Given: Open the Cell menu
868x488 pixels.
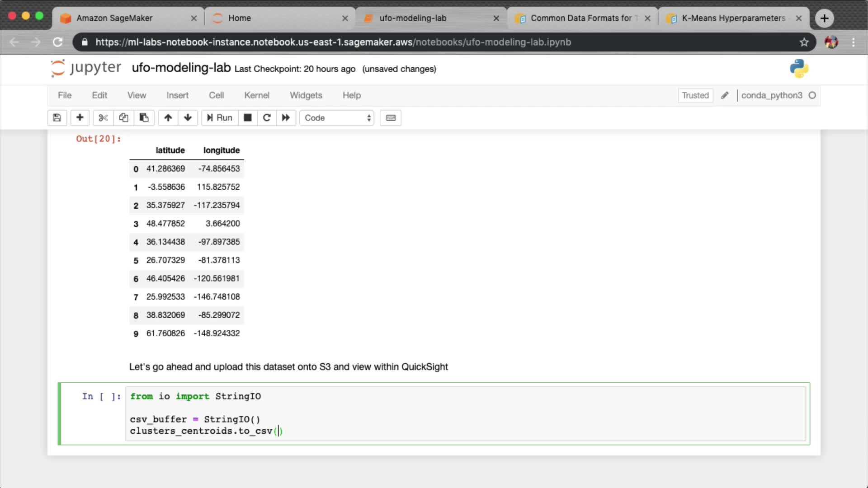Looking at the screenshot, I should pos(216,95).
